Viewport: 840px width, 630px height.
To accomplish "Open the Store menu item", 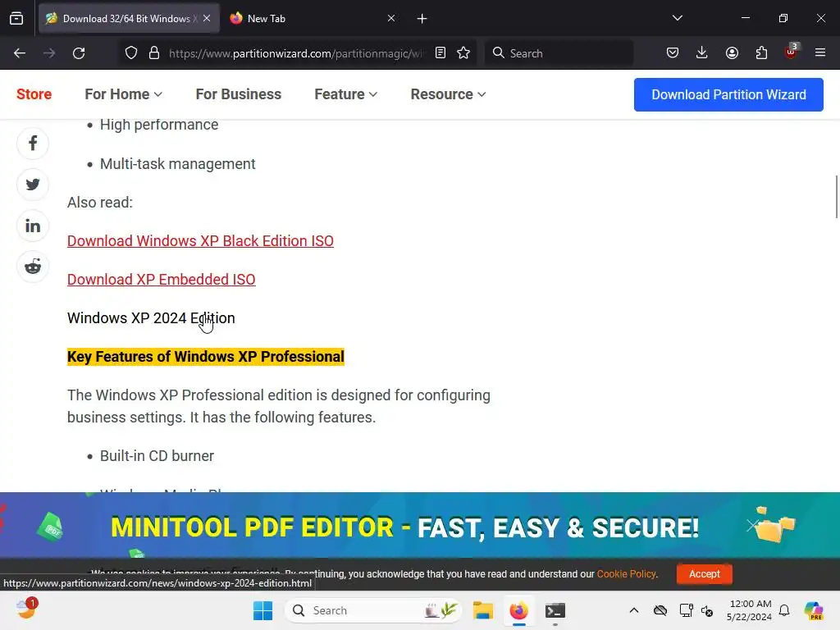I will tap(34, 94).
